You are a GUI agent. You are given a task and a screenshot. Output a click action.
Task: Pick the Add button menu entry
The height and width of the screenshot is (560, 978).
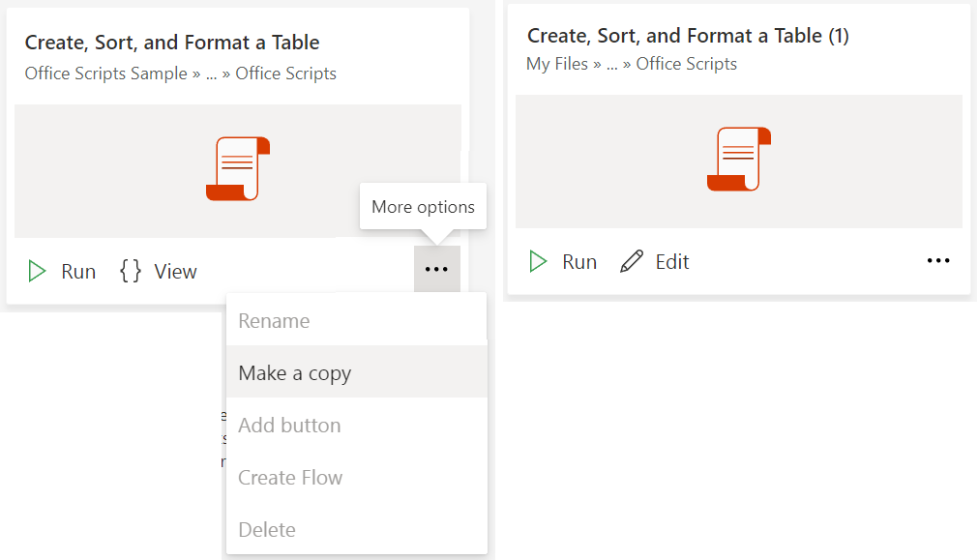coord(289,426)
